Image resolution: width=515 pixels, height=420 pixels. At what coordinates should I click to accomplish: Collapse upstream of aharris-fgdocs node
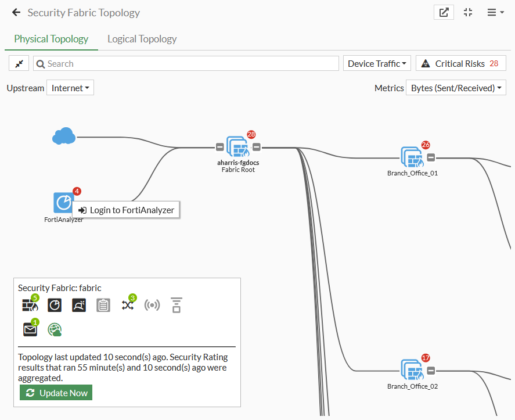(219, 147)
